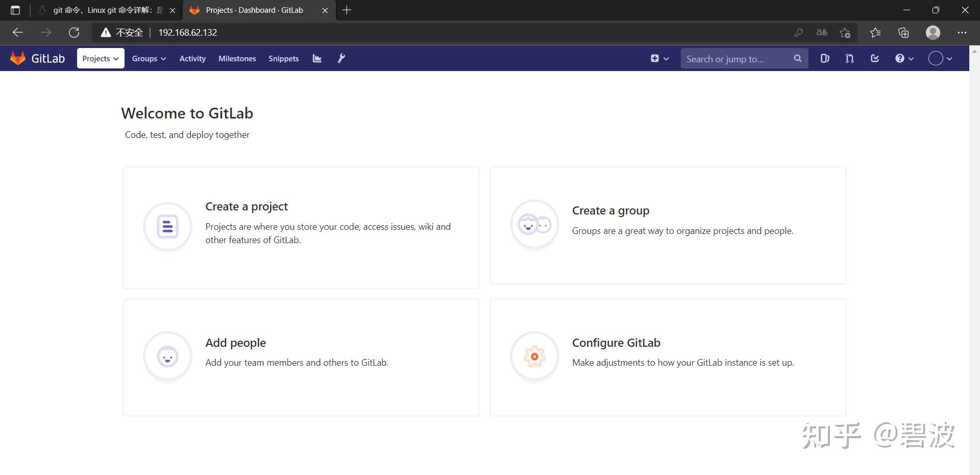Click the search magnifier icon
Screen dimensions: 980x475
[x=798, y=58]
